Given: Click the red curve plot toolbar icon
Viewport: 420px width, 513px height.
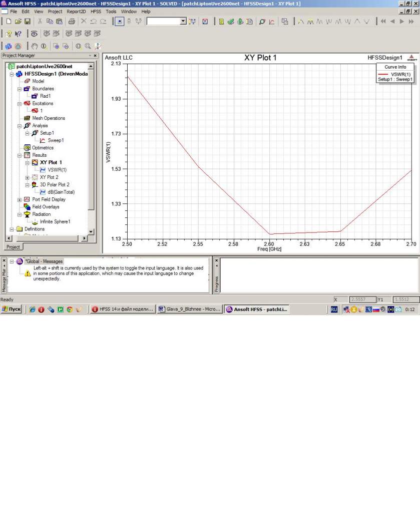Looking at the screenshot, I should 272,22.
